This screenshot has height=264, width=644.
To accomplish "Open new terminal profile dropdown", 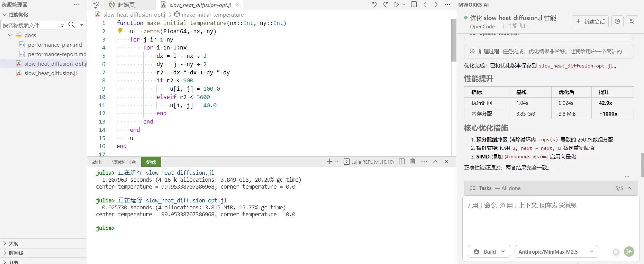I will tap(337, 162).
